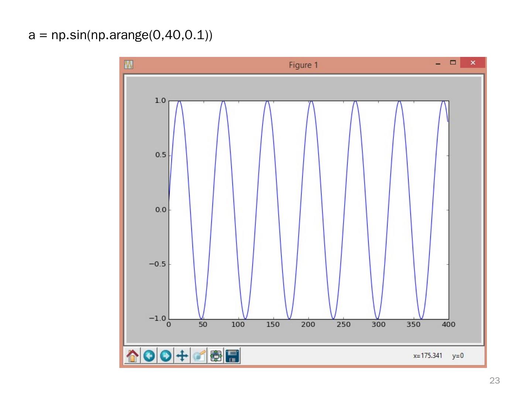Save the figure with floppy icon
532x399 pixels.
(232, 356)
